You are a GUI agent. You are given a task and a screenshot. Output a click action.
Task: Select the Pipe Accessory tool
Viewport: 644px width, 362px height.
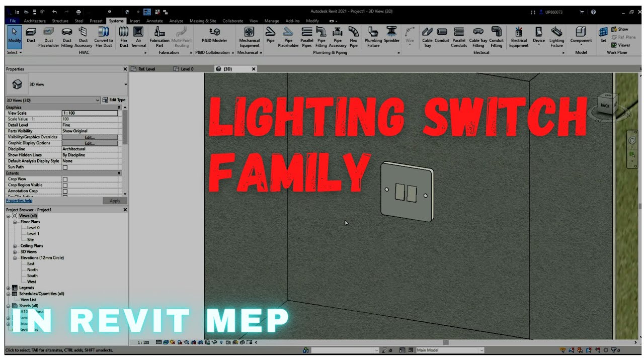click(x=338, y=37)
